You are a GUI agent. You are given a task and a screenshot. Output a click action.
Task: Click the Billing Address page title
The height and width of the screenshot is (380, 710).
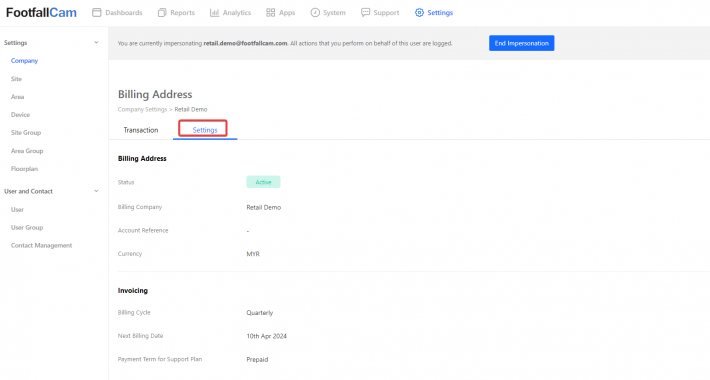(155, 95)
